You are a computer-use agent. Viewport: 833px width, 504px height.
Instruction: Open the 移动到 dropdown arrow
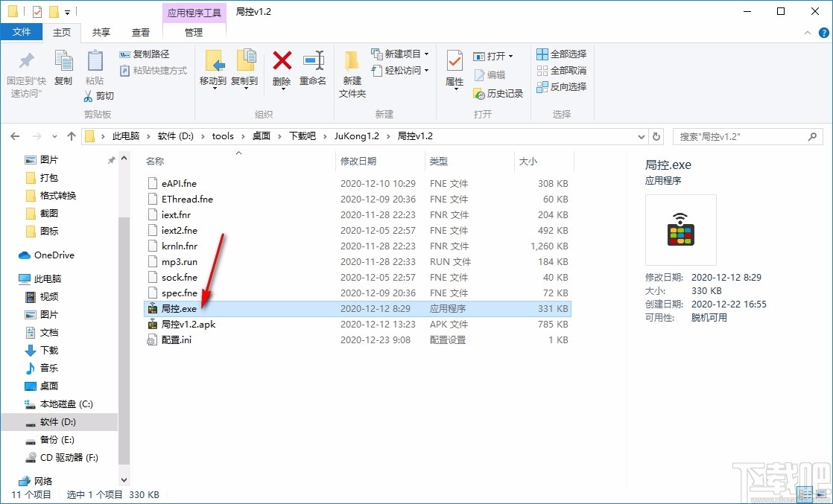pos(215,88)
